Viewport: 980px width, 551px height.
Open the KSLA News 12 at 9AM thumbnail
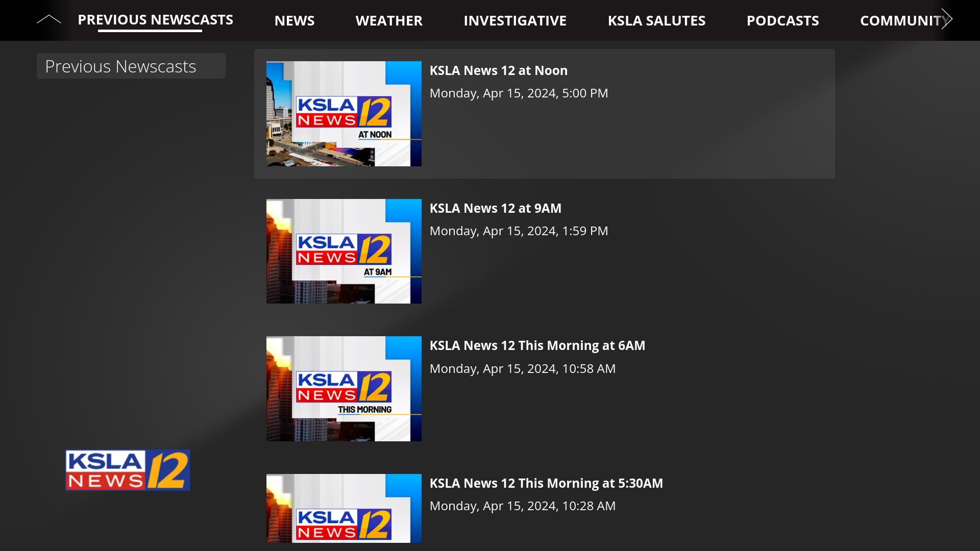click(x=344, y=251)
